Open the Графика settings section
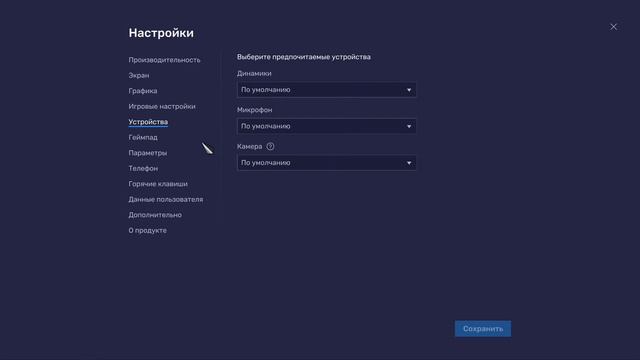Image resolution: width=640 pixels, height=360 pixels. [143, 91]
